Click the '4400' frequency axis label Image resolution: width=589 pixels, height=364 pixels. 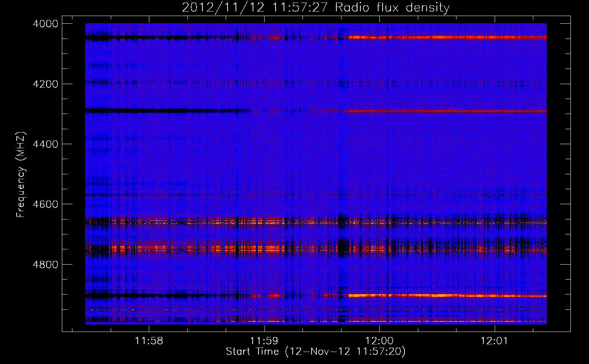tap(46, 144)
